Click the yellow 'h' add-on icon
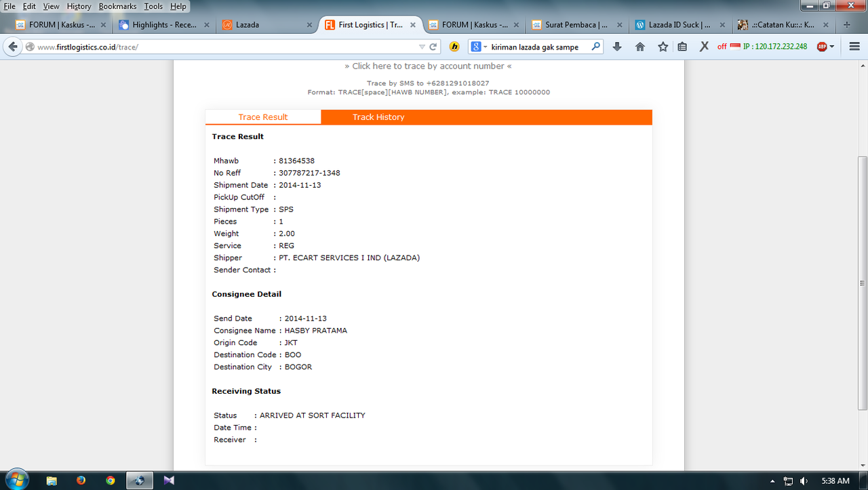The width and height of the screenshot is (868, 490). 454,47
